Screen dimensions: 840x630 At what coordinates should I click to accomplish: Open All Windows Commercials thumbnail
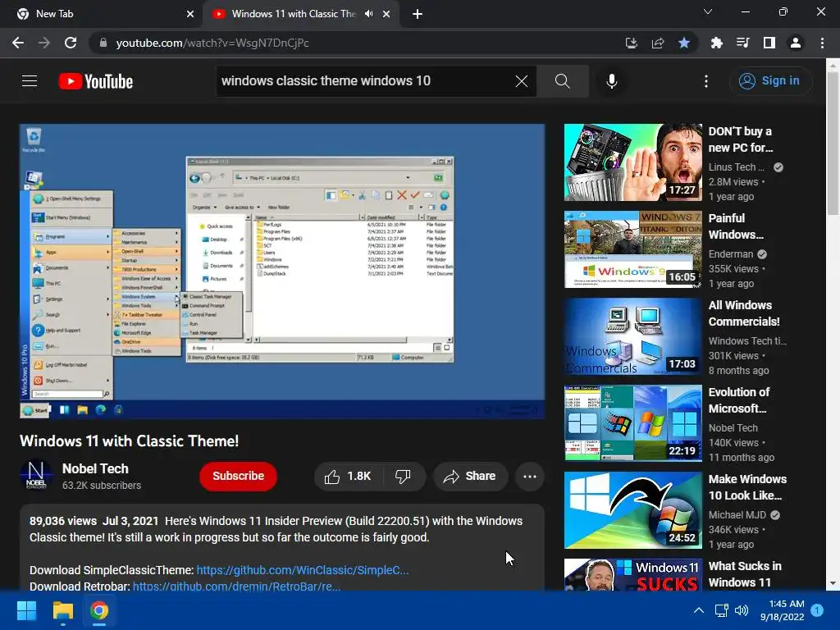coord(632,336)
